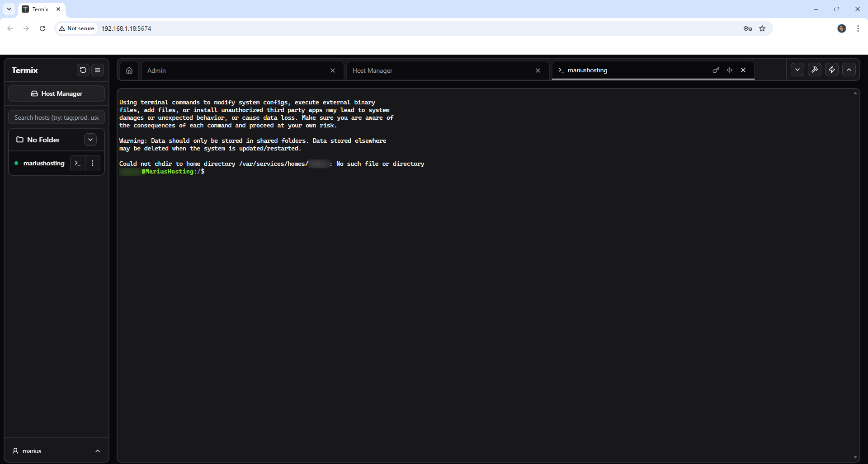Bookmark this page with the star icon
The height and width of the screenshot is (464, 868).
point(762,28)
